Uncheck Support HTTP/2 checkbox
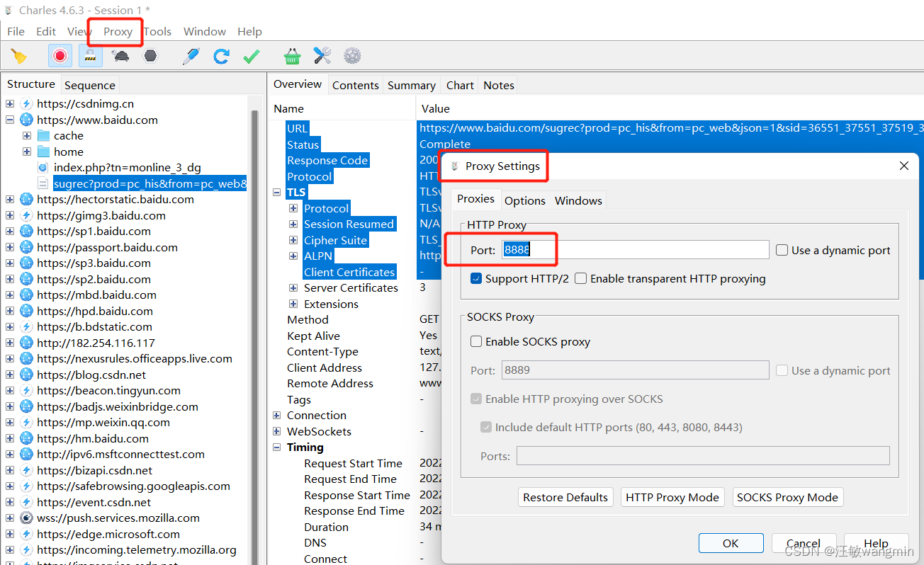This screenshot has width=924, height=565. click(x=476, y=278)
